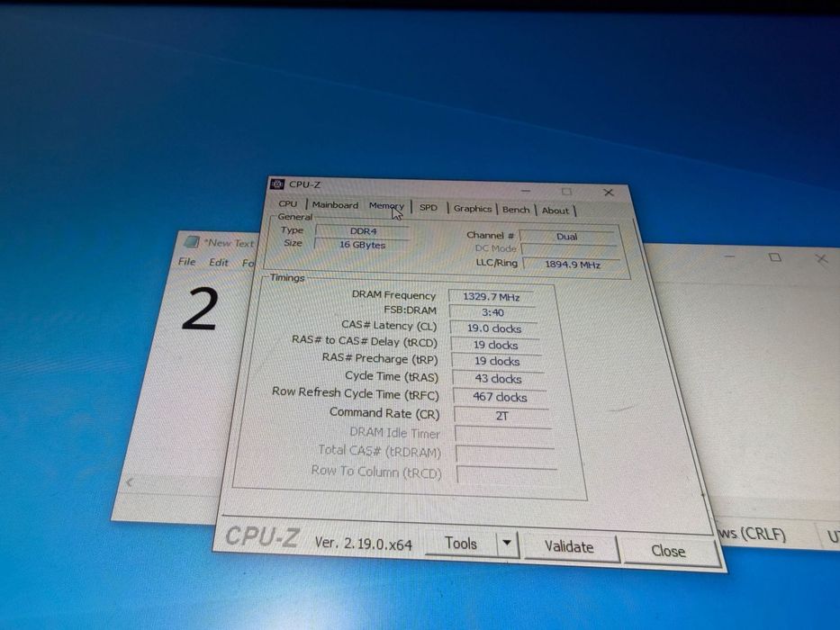Image resolution: width=840 pixels, height=630 pixels.
Task: Click the Command Rate 2T value
Action: click(502, 416)
